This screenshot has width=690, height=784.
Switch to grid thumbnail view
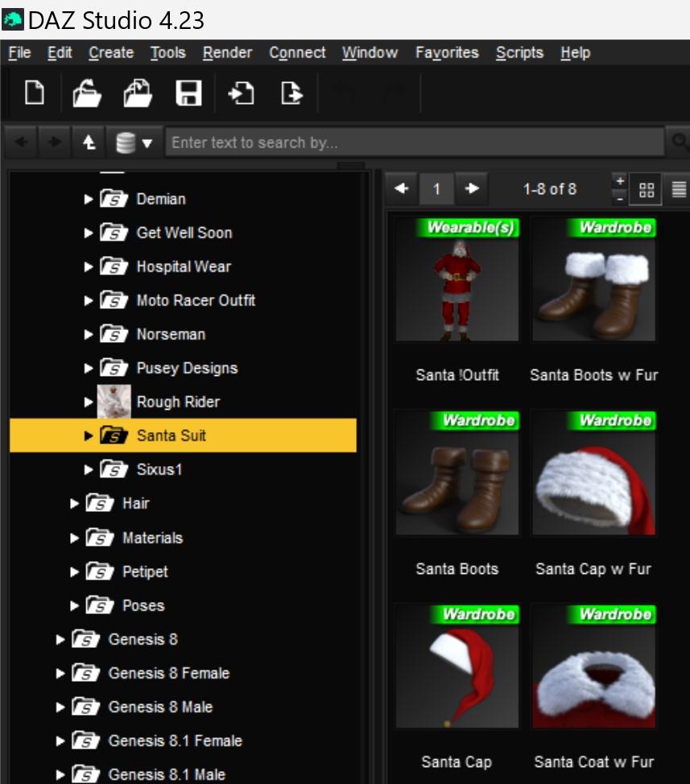pyautogui.click(x=647, y=189)
